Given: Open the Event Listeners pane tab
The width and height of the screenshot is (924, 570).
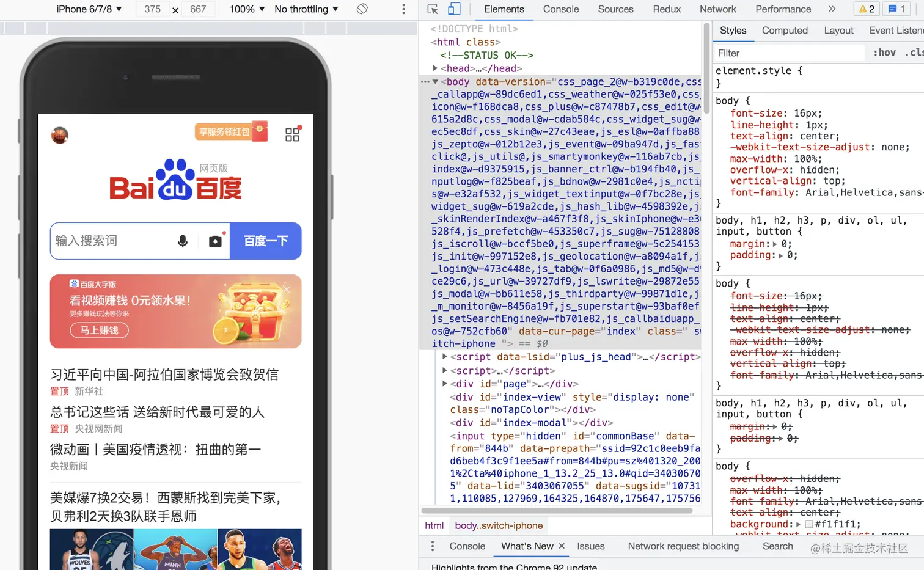Looking at the screenshot, I should click(x=896, y=31).
